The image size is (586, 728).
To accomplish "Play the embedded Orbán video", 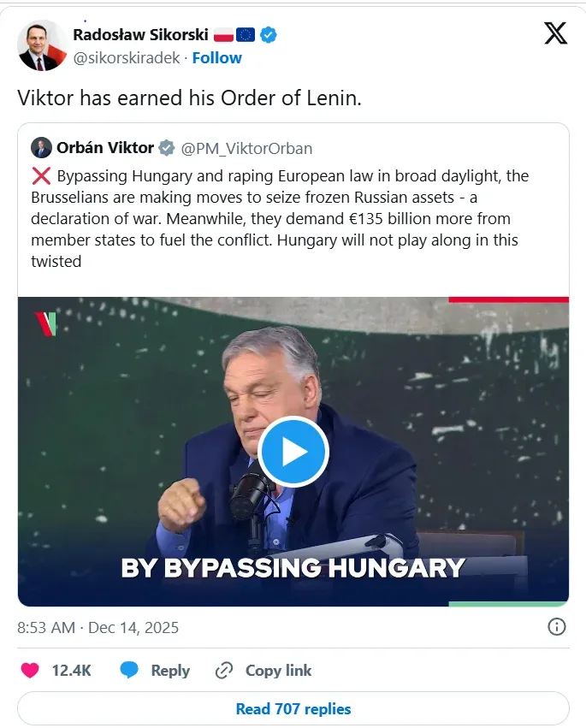I will click(x=293, y=452).
